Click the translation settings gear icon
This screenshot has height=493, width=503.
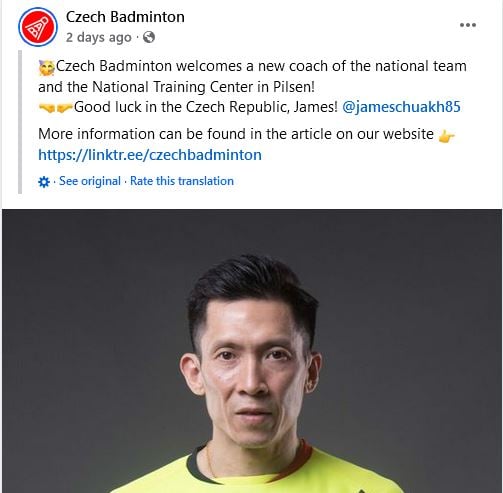point(44,182)
